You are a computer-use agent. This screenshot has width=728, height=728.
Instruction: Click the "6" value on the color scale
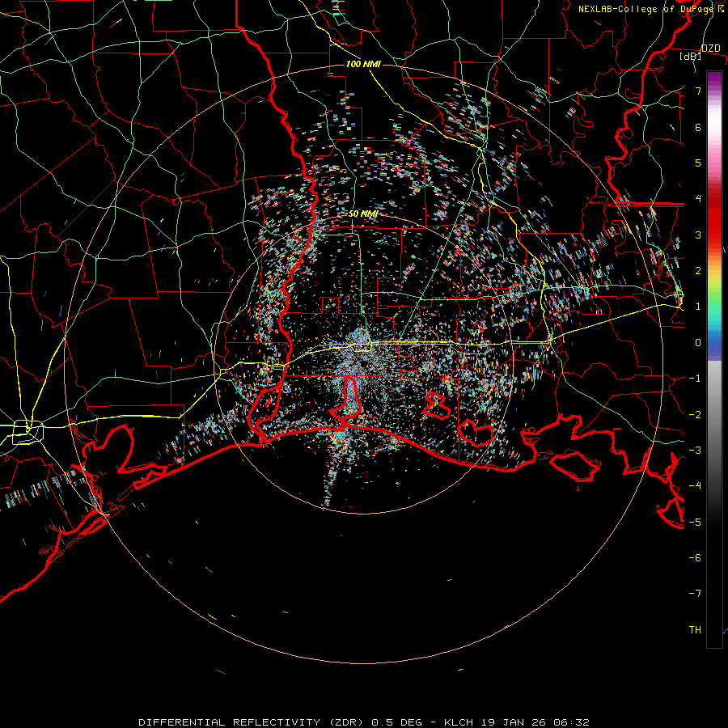698,127
